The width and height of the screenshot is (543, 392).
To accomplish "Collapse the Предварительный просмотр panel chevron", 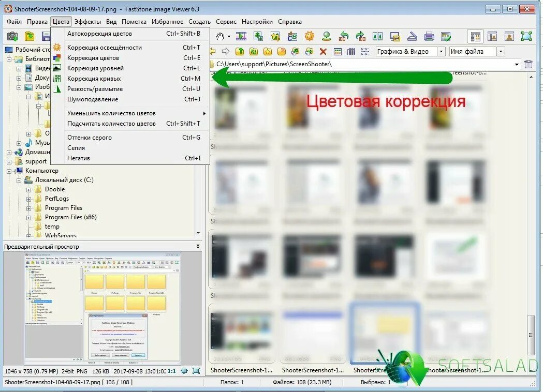I will [x=198, y=246].
